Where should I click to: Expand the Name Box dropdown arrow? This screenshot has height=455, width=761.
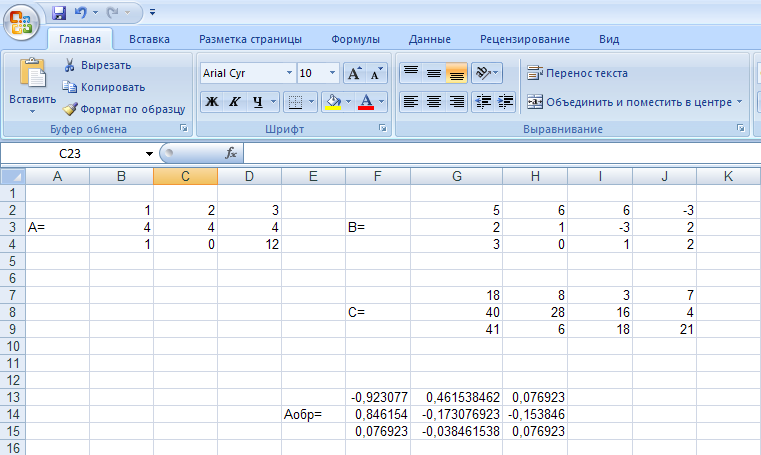(x=149, y=154)
